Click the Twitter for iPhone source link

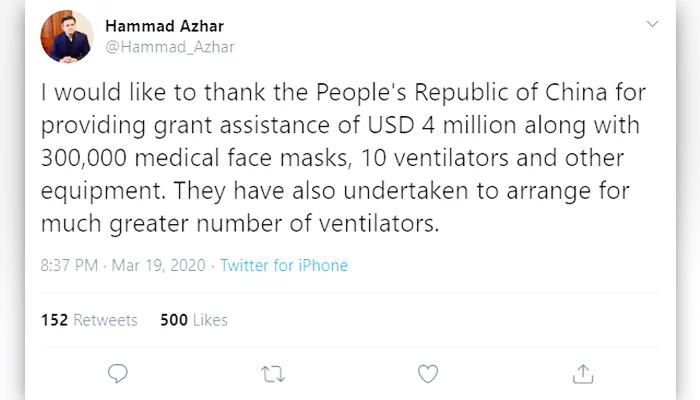[x=284, y=266]
